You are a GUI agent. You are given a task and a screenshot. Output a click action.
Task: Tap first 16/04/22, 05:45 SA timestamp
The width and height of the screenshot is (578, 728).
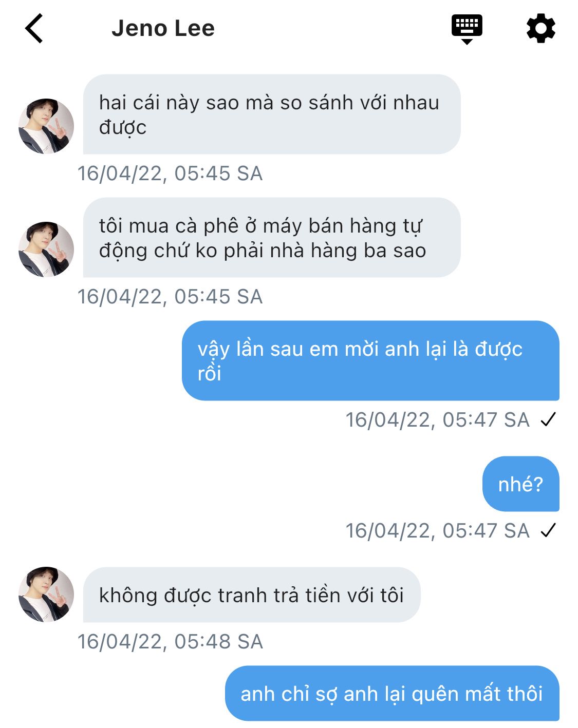[170, 174]
